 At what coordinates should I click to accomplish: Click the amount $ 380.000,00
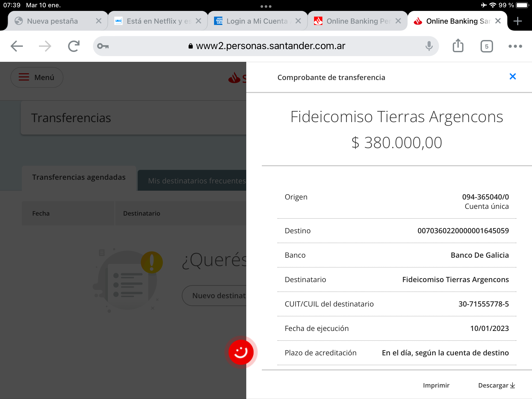click(397, 143)
